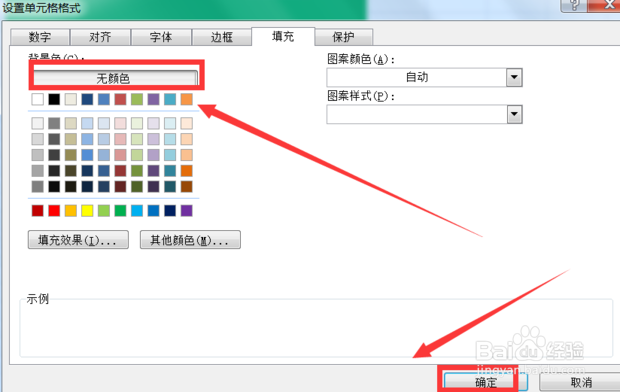
Task: Select the 字体 tab
Action: 161,37
